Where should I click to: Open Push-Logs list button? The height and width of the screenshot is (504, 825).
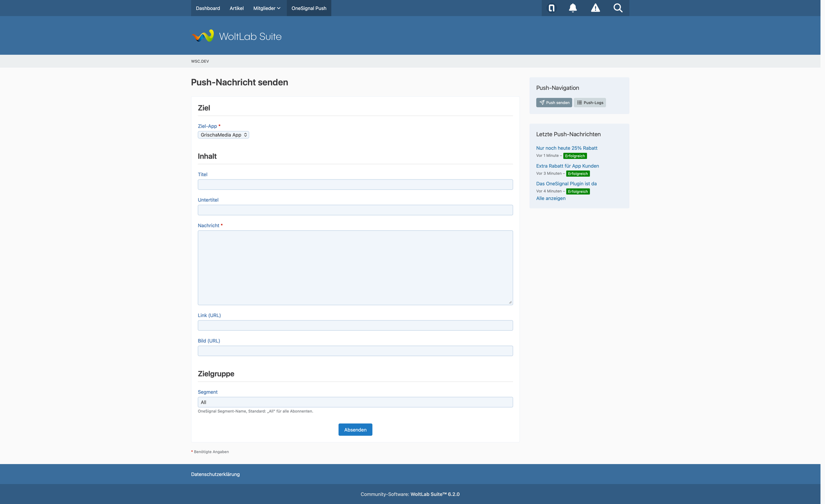(590, 103)
